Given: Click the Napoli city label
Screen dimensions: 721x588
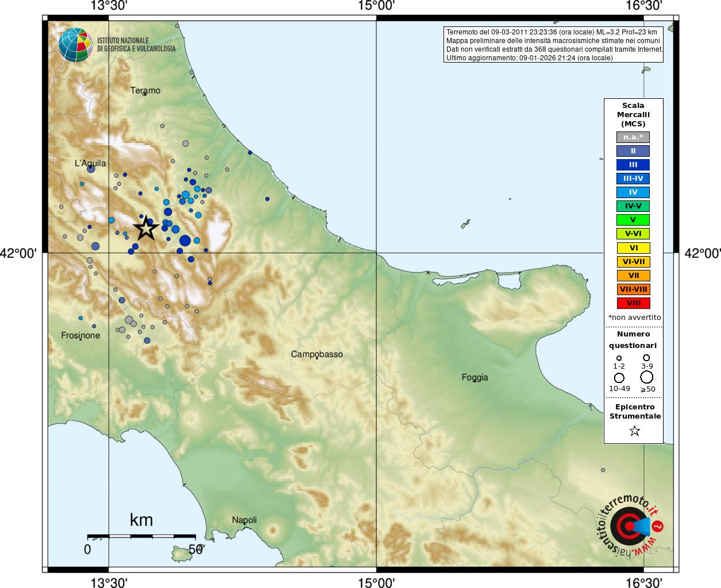Looking at the screenshot, I should click(244, 520).
